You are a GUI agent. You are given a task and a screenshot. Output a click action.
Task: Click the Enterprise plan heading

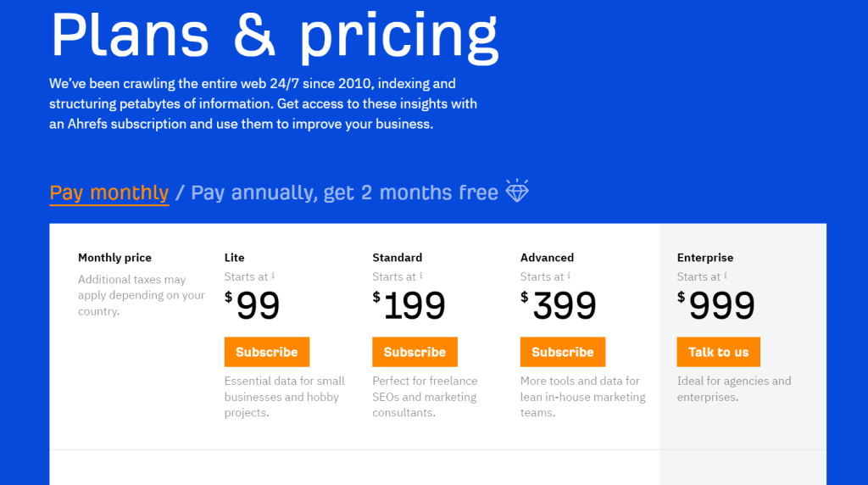704,258
